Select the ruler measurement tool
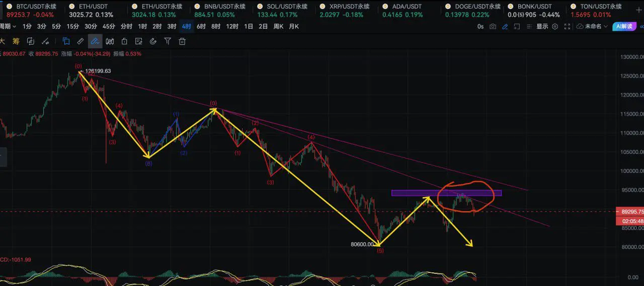This screenshot has height=286, width=644. 80,41
